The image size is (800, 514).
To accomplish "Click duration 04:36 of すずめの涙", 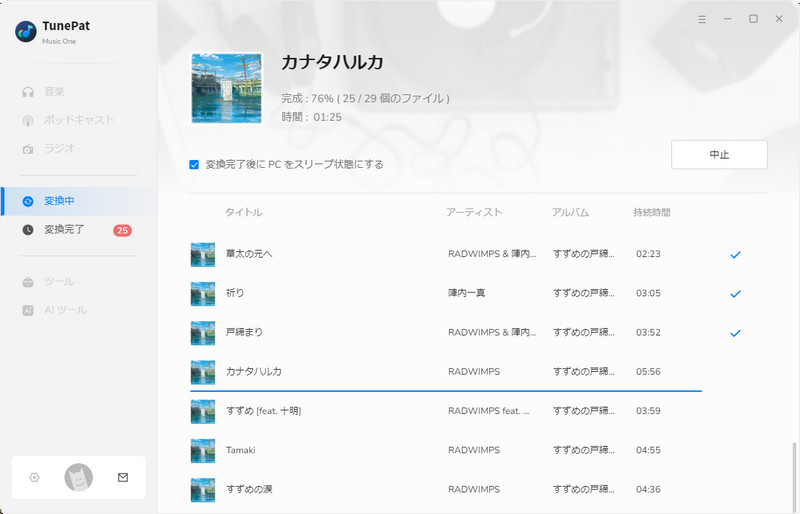I will coord(648,489).
